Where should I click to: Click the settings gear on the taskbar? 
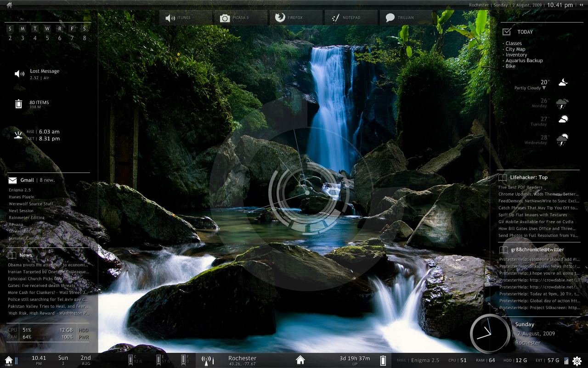pos(577,361)
